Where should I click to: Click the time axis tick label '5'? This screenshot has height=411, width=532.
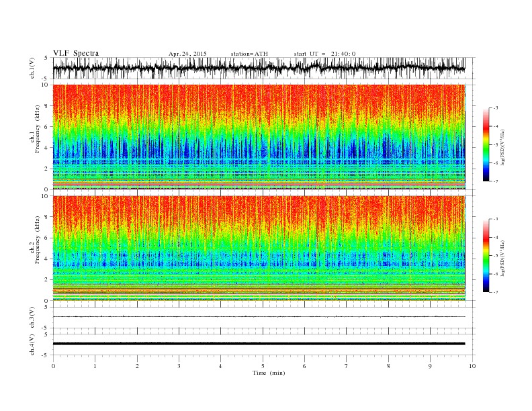point(263,366)
